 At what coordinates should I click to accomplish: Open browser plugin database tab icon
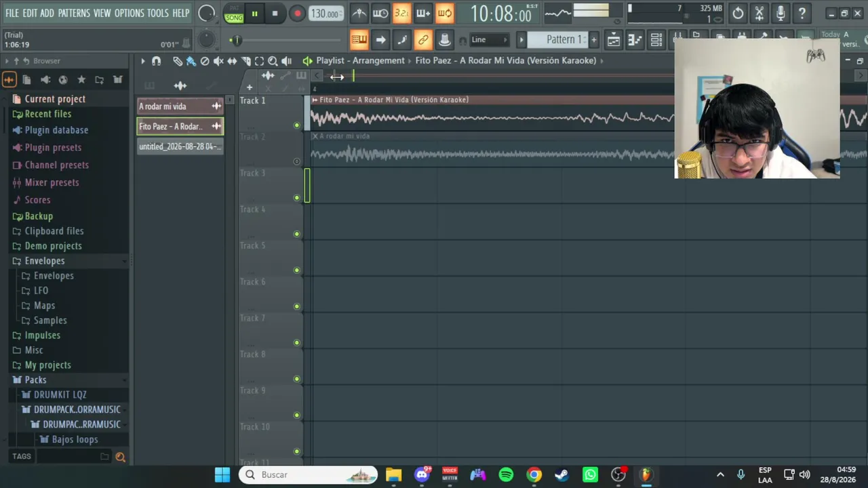(45, 80)
